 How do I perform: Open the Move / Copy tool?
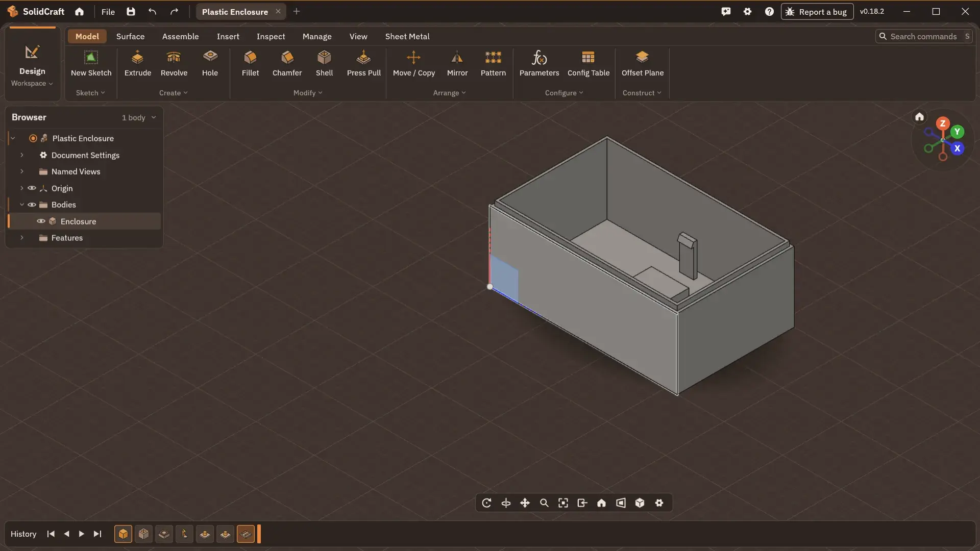pos(413,63)
